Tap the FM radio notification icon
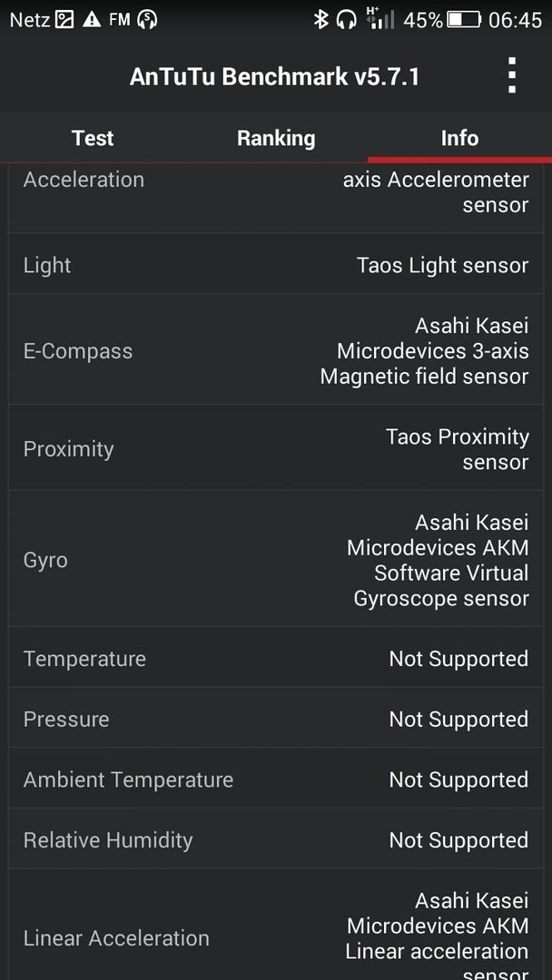This screenshot has height=980, width=552. 119,20
